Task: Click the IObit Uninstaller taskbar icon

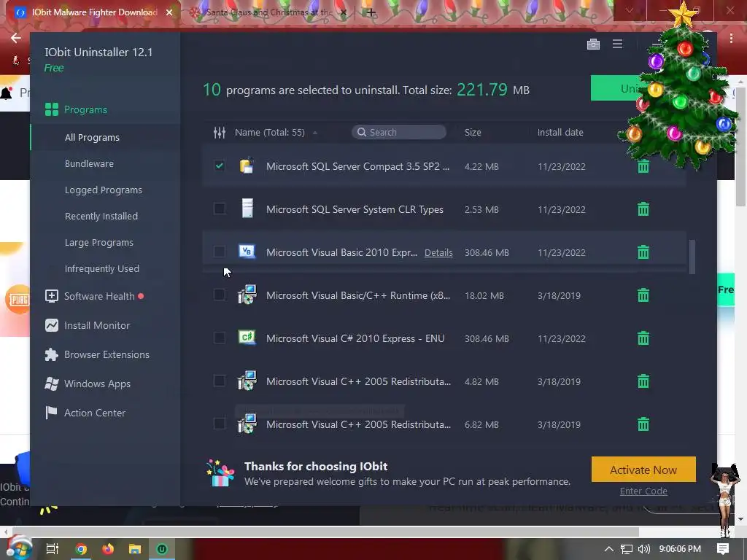Action: [162, 549]
